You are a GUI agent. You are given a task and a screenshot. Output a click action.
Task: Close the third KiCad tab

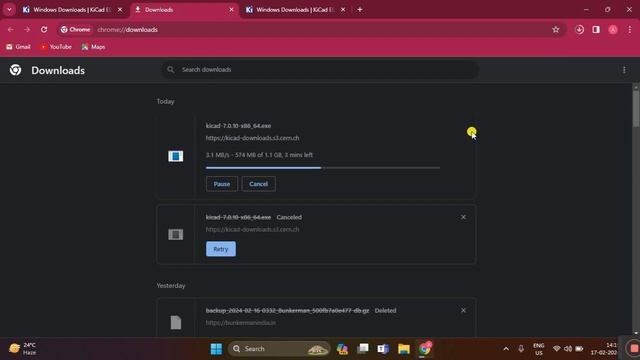click(343, 9)
